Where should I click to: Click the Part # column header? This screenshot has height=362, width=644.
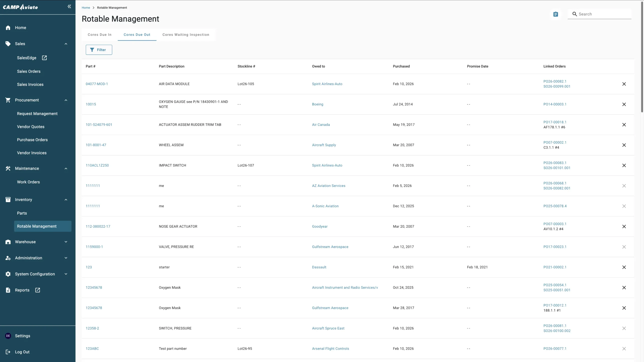(x=91, y=66)
